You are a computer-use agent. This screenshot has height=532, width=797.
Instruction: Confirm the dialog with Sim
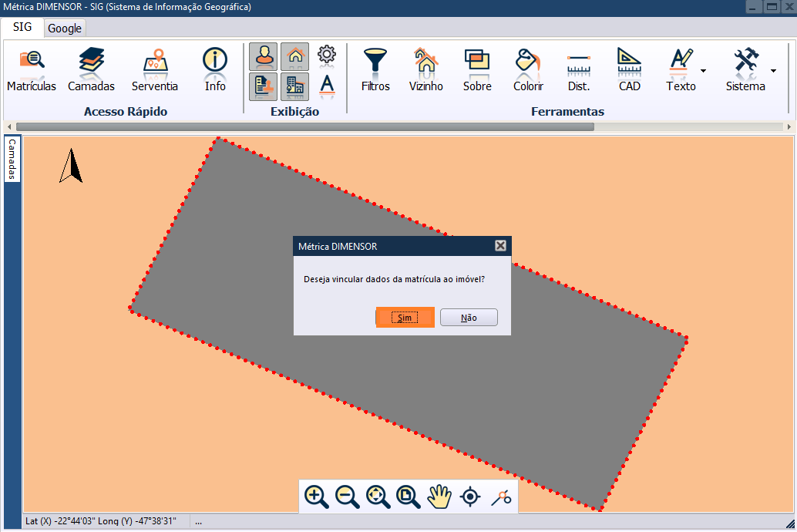(405, 318)
